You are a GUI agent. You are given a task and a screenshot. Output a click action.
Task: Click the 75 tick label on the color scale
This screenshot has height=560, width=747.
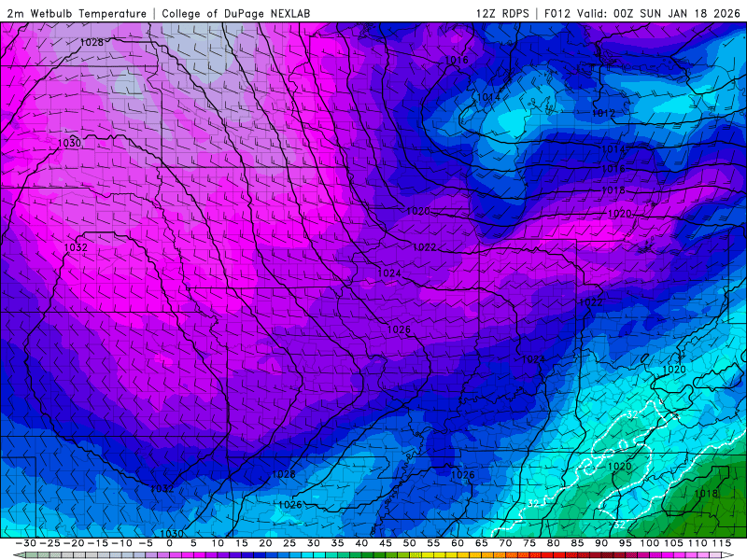tap(529, 543)
